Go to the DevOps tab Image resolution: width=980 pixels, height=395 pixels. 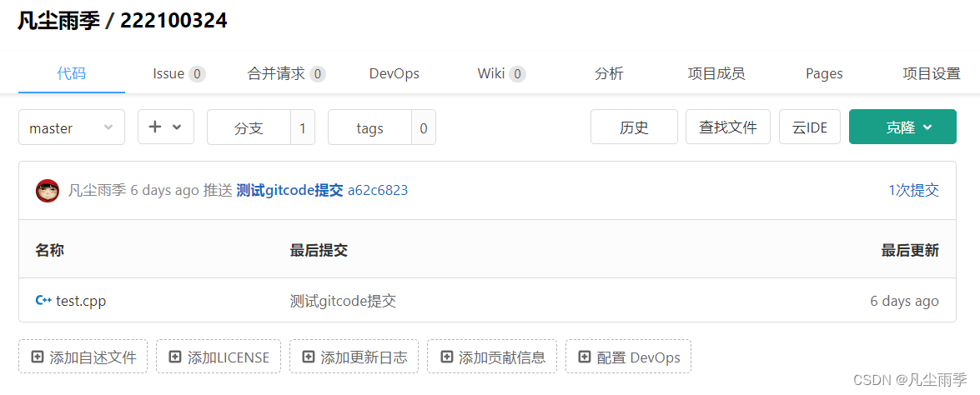(395, 73)
